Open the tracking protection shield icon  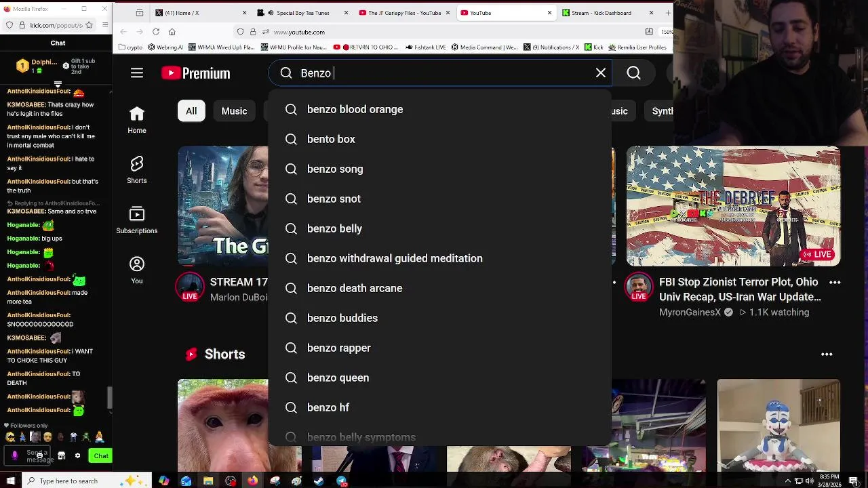(x=240, y=32)
